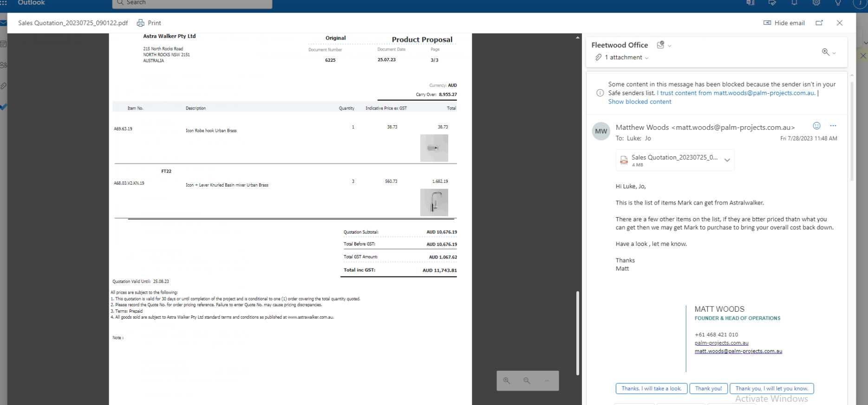
Task: Print the Sales Quotation PDF
Action: (149, 23)
